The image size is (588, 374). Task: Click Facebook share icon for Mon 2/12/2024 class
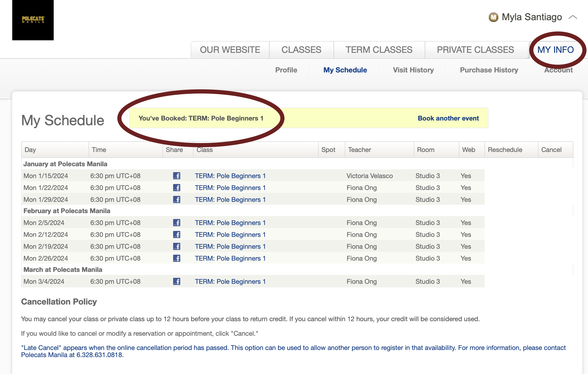point(177,234)
